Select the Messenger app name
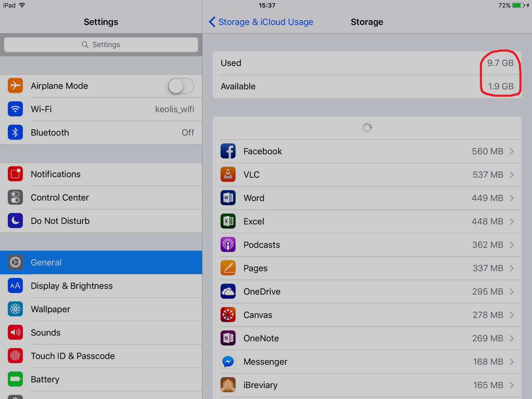 (x=265, y=362)
